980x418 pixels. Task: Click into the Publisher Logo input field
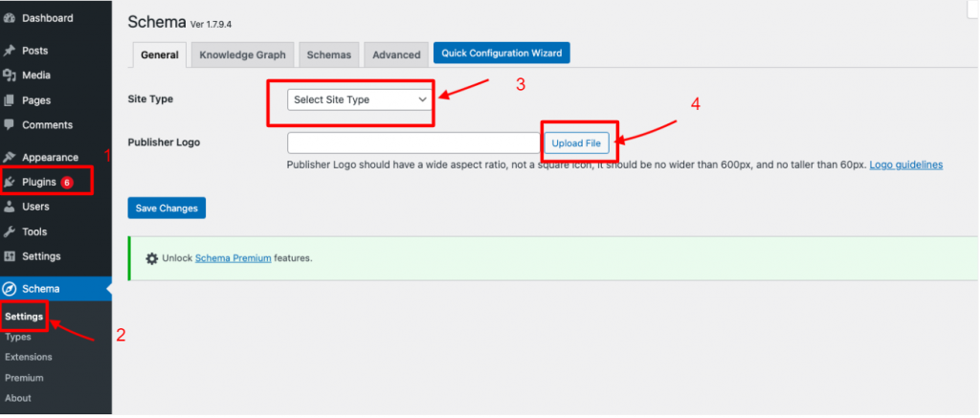click(x=413, y=143)
